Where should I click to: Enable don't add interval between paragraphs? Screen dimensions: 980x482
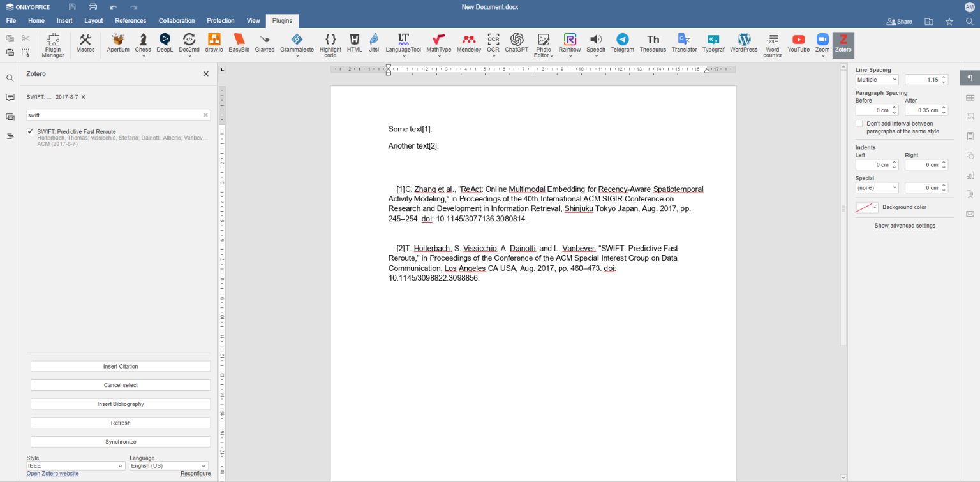tap(859, 123)
